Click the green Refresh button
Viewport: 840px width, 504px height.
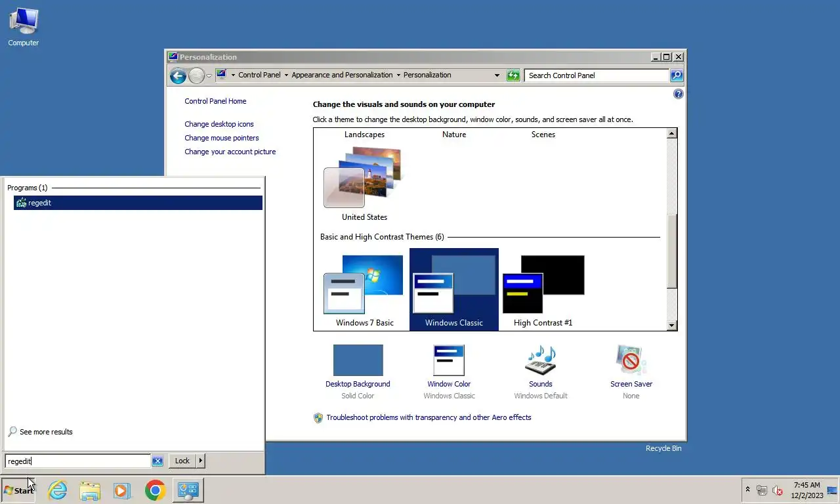[x=513, y=75]
